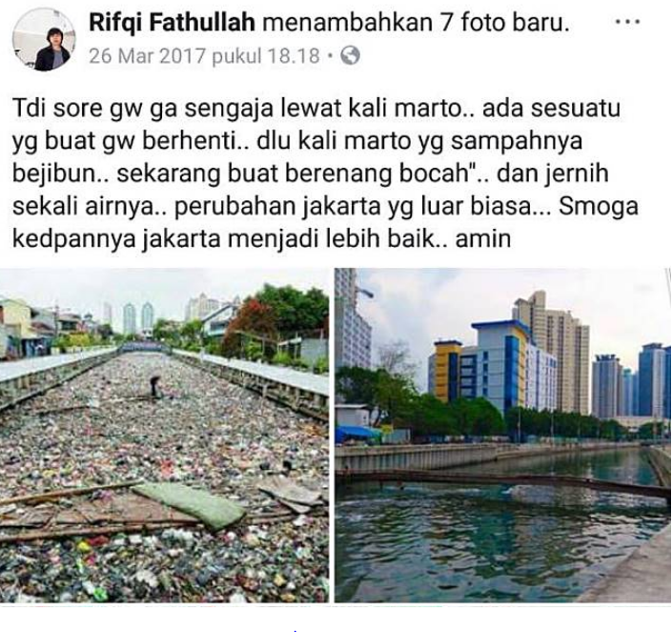672x632 pixels.
Task: Click the person standing amid the trash
Action: point(154,386)
